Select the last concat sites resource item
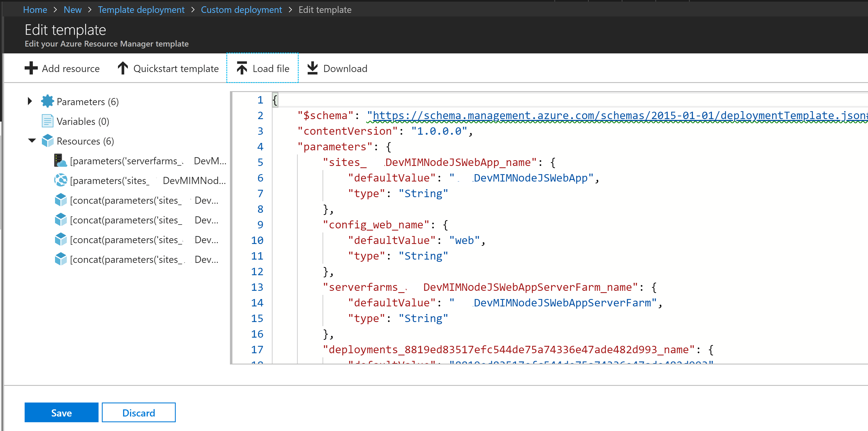Screen dimensions: 868x431 tap(144, 260)
